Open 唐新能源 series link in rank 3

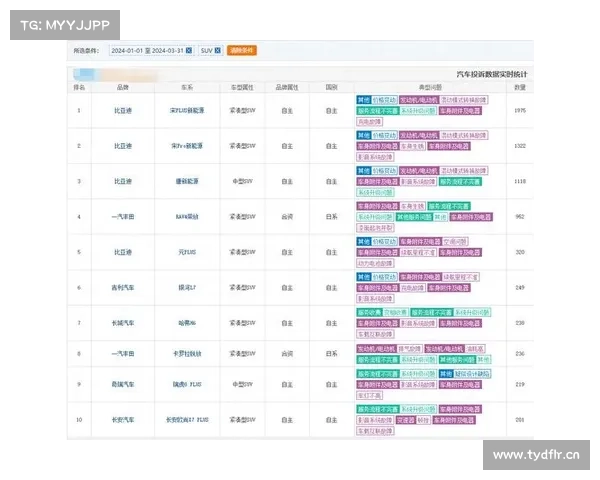click(x=187, y=181)
